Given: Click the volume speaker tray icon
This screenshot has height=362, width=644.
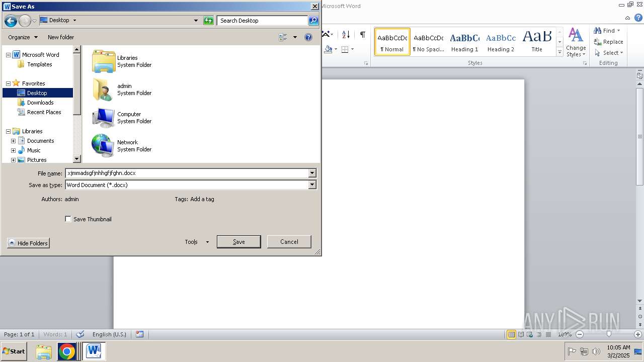Looking at the screenshot, I should click(597, 351).
